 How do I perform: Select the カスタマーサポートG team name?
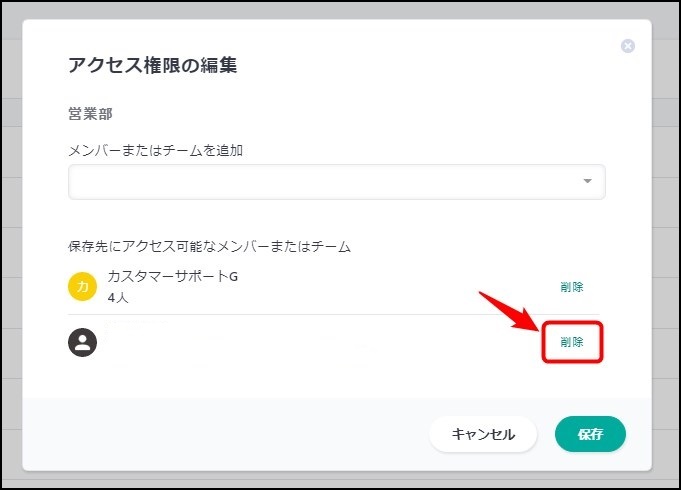pos(172,277)
